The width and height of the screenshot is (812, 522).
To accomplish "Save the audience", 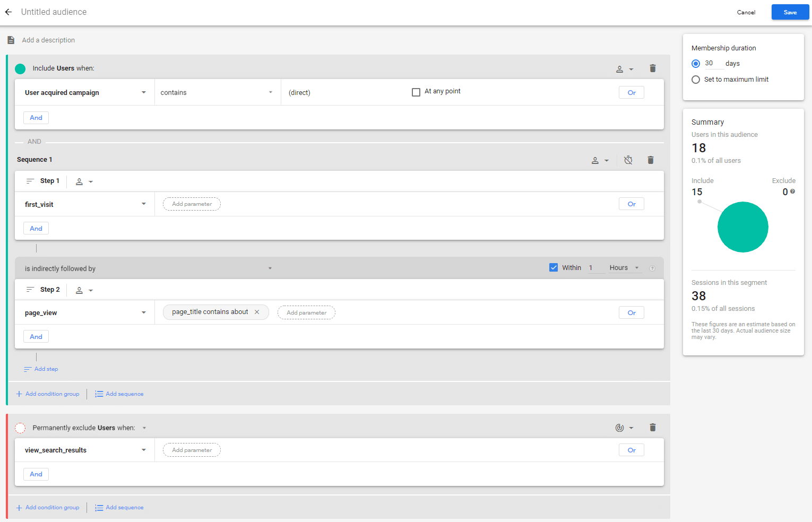I will point(790,12).
